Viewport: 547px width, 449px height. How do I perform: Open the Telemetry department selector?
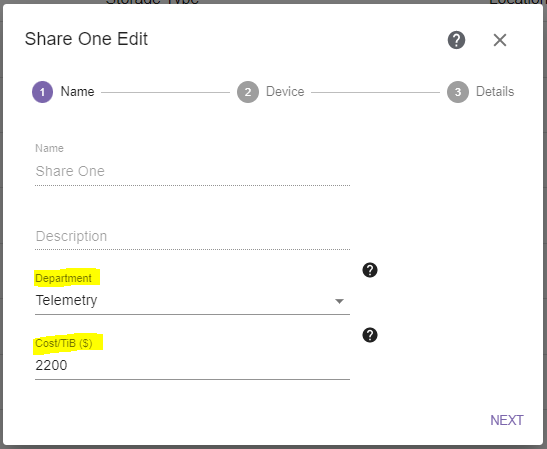pos(192,301)
